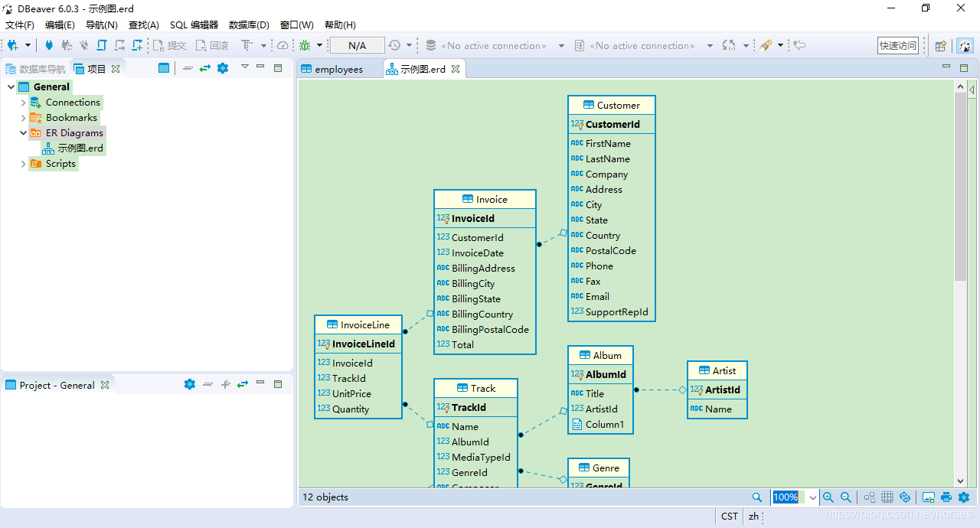Viewport: 980px width, 528px height.
Task: Toggle the DBeaver perspective button
Action: click(965, 46)
